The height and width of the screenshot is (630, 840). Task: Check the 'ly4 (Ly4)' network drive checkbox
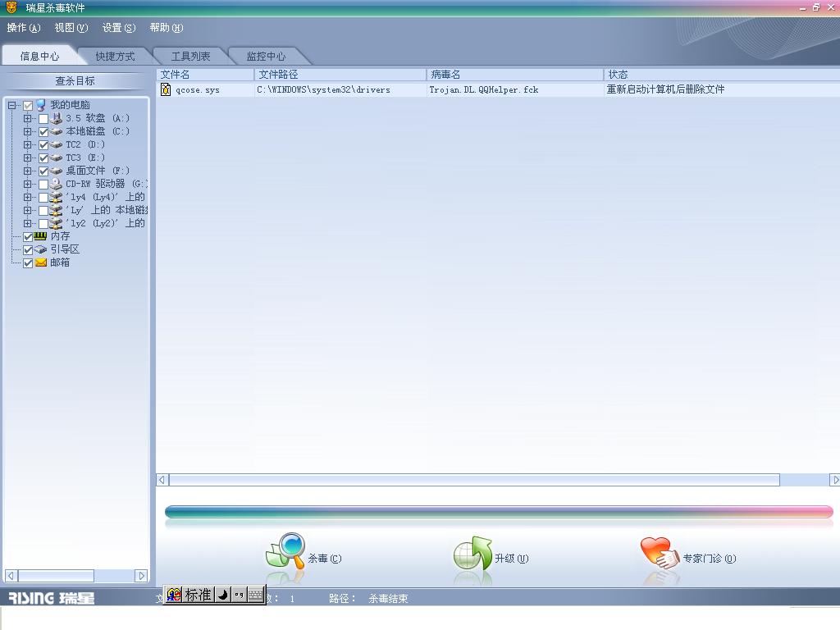[x=43, y=198]
